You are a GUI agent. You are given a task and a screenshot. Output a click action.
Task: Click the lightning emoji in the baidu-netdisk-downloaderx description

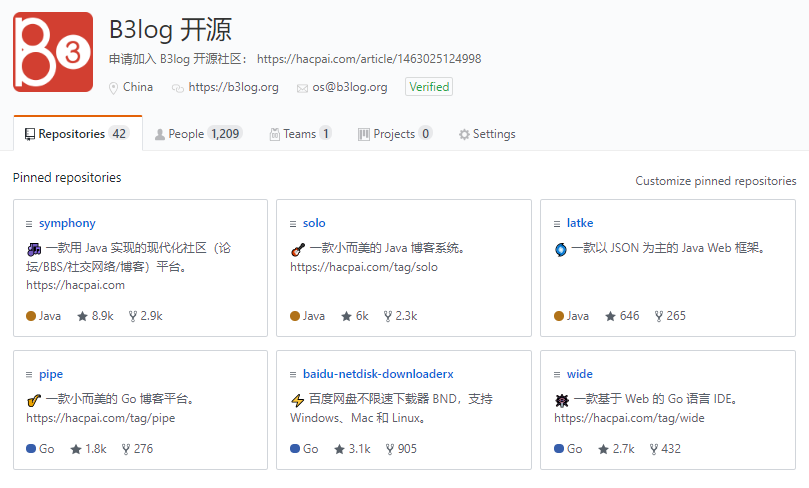click(298, 400)
